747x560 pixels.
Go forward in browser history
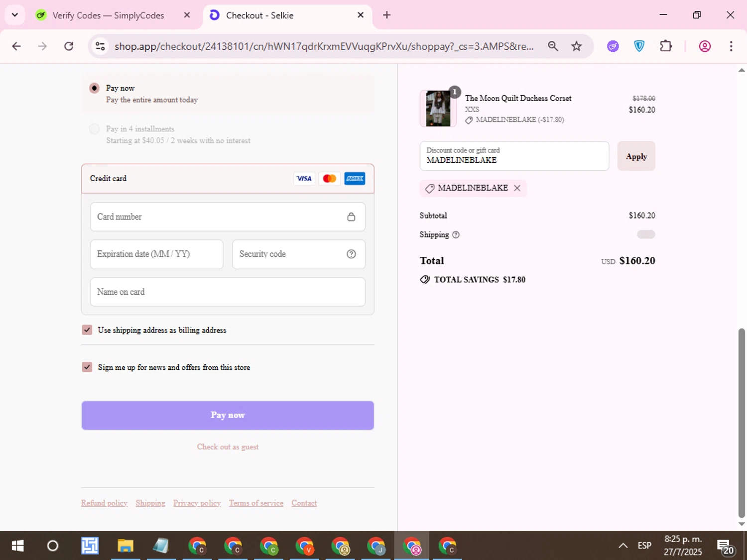tap(42, 46)
